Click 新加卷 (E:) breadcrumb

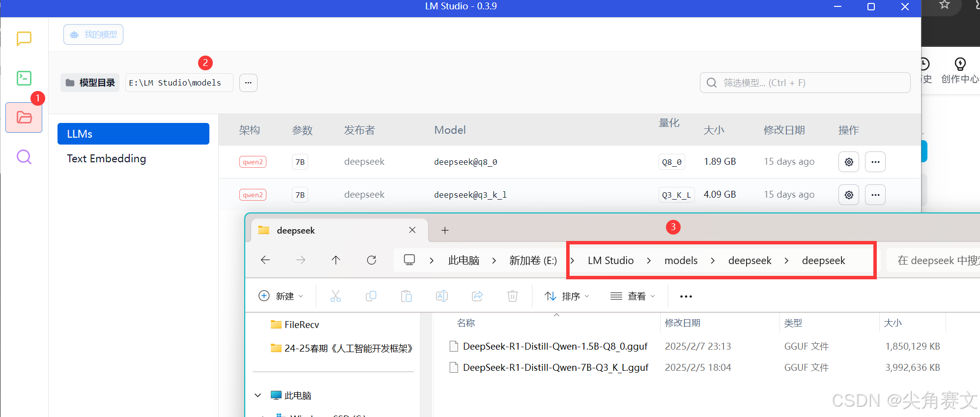(x=533, y=260)
